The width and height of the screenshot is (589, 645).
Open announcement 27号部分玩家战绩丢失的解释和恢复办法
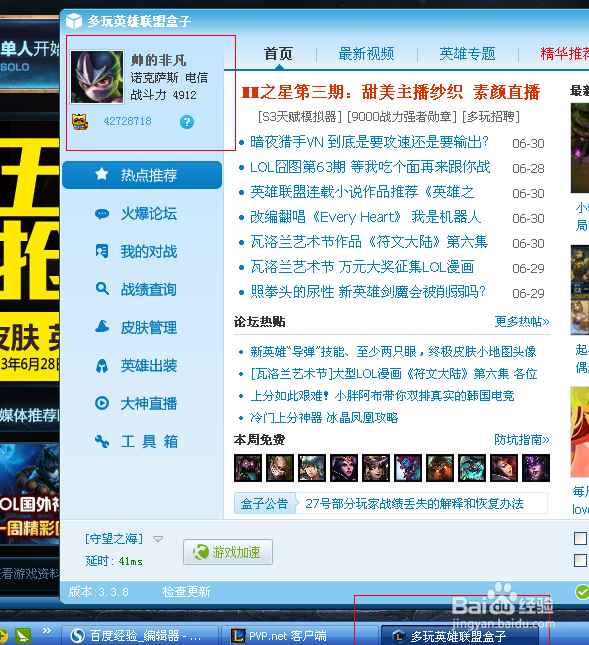[414, 503]
